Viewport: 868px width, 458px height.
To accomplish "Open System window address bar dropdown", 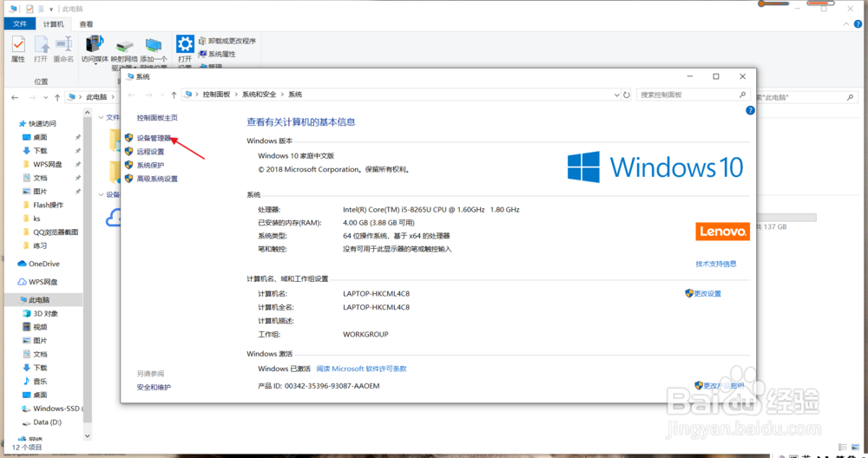I will coord(616,95).
